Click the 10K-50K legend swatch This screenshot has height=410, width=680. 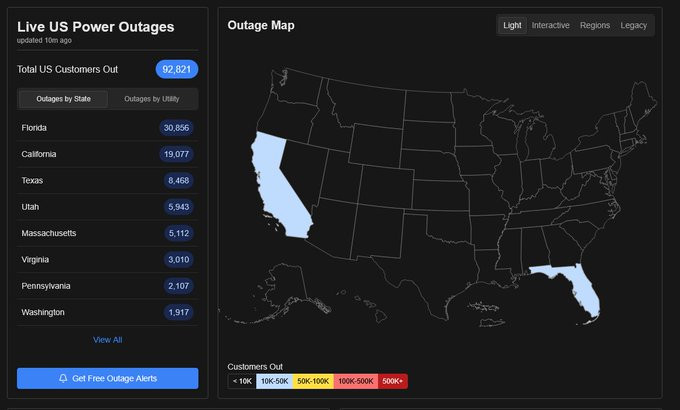coord(274,381)
